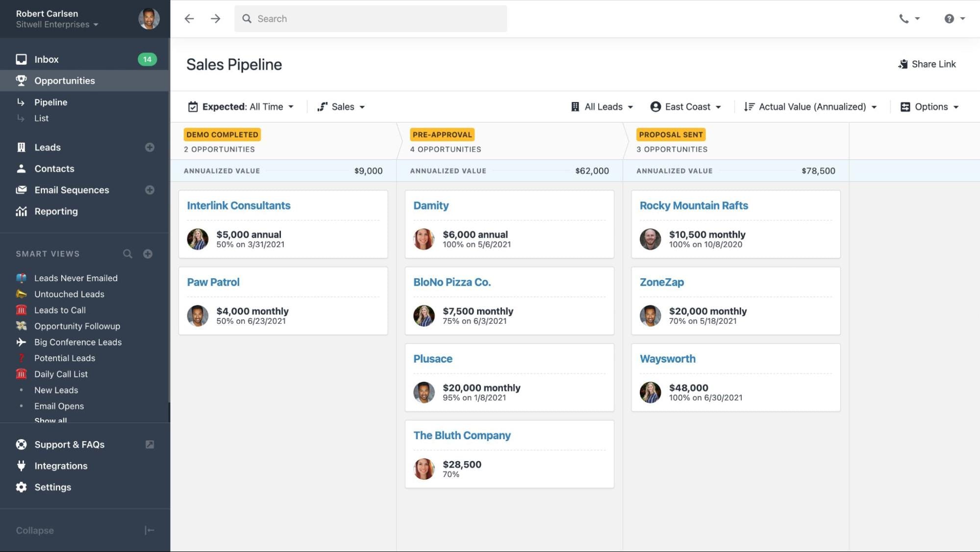Click the Share Link icon
Screen dimensions: 980x552
[x=903, y=64]
